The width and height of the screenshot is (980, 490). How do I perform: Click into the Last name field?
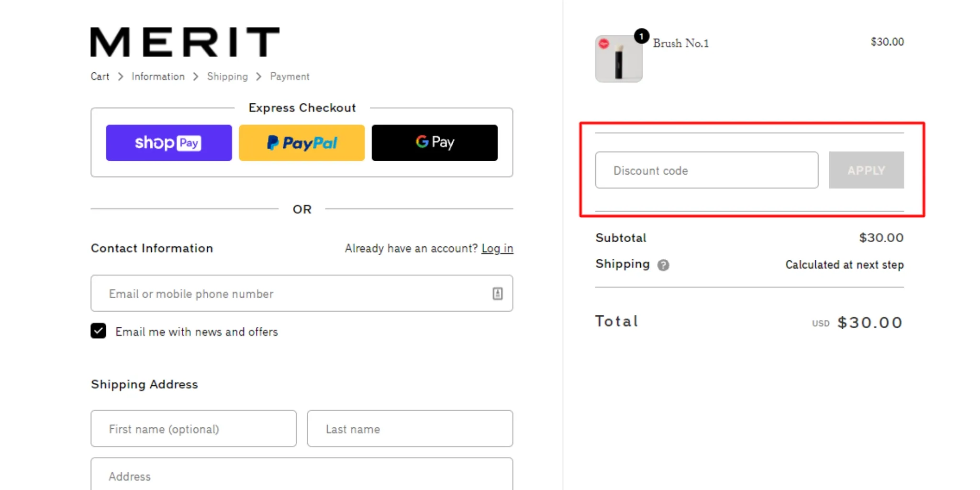[x=410, y=429]
